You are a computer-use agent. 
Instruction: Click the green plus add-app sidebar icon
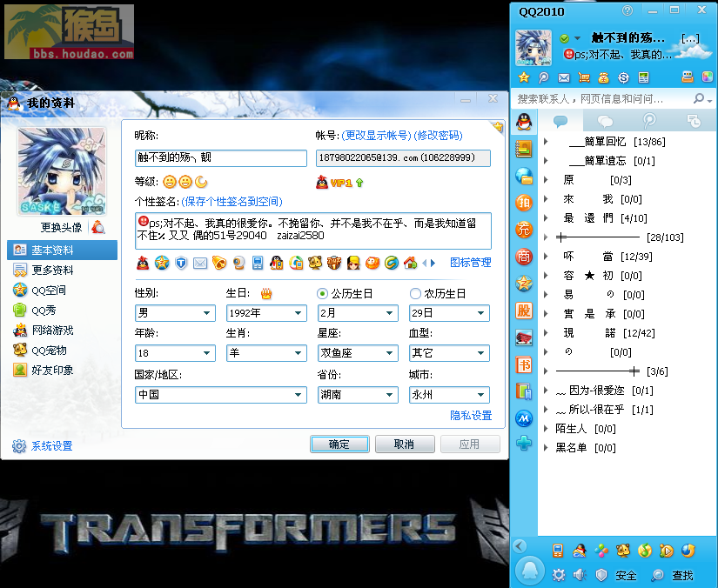click(524, 443)
